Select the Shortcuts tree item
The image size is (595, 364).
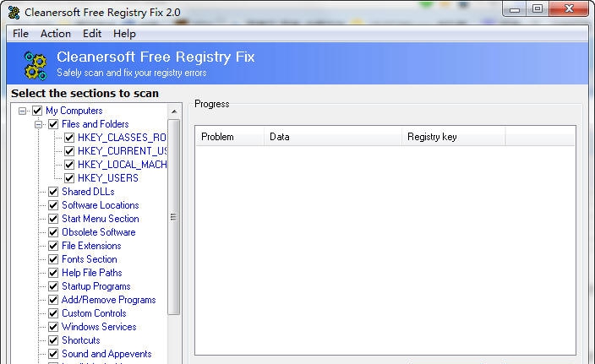pos(81,340)
